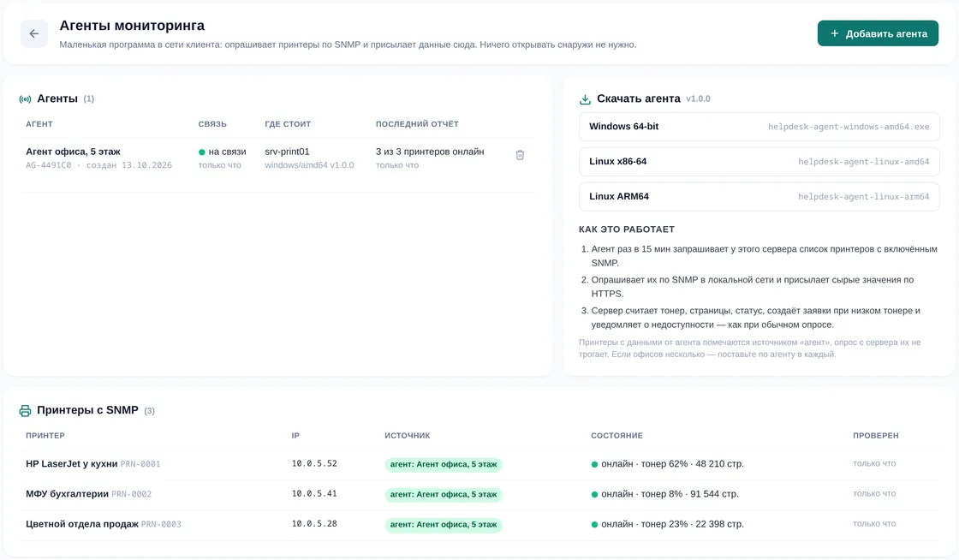Viewport: 959px width, 560px height.
Task: Click «3 из 3 принтеров онлайн» report text
Action: point(430,152)
